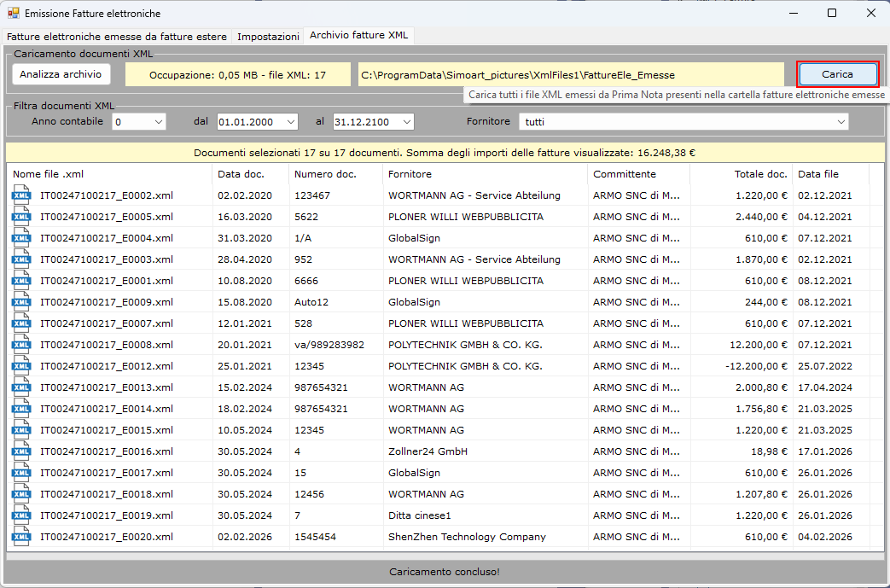Screen dimensions: 890x588
Task: Expand the Fornitore dropdown list
Action: click(841, 122)
